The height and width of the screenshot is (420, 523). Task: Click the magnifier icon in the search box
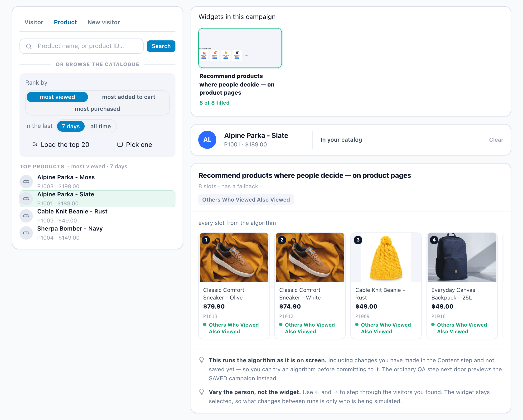tap(29, 46)
